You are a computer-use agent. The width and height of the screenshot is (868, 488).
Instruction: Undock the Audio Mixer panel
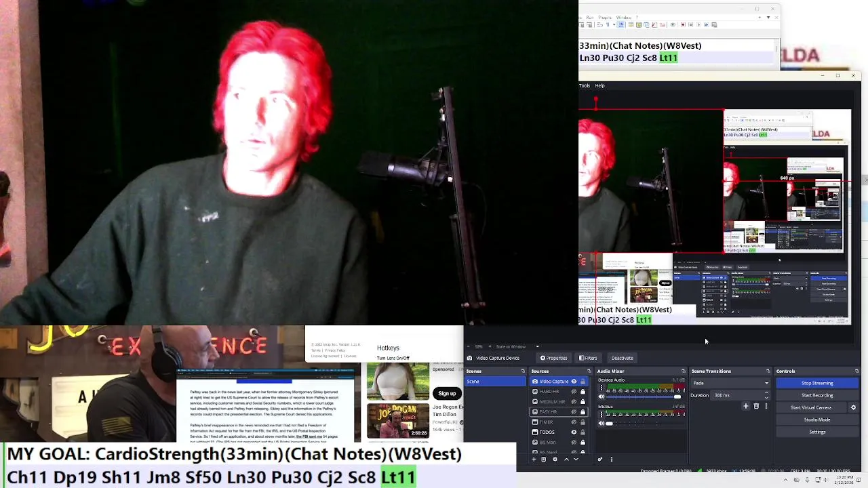pos(684,371)
